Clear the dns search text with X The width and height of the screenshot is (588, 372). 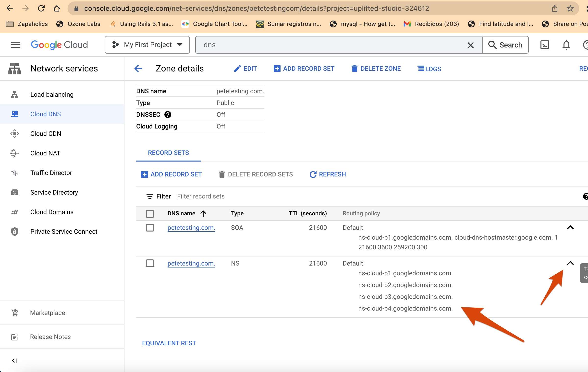[x=470, y=45]
